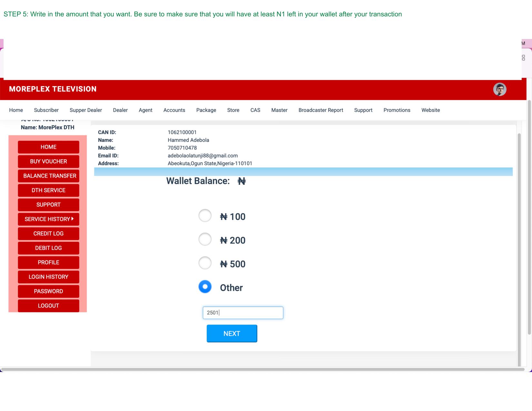Open the Broadcaster Report menu
Image resolution: width=532 pixels, height=411 pixels.
tap(321, 110)
